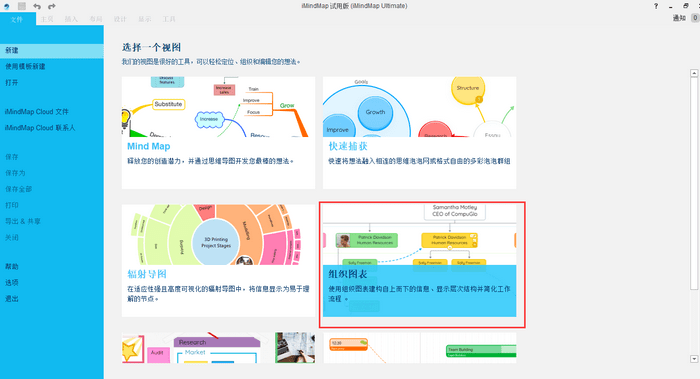Click the iMindMap logo icon in title bar

pos(7,6)
